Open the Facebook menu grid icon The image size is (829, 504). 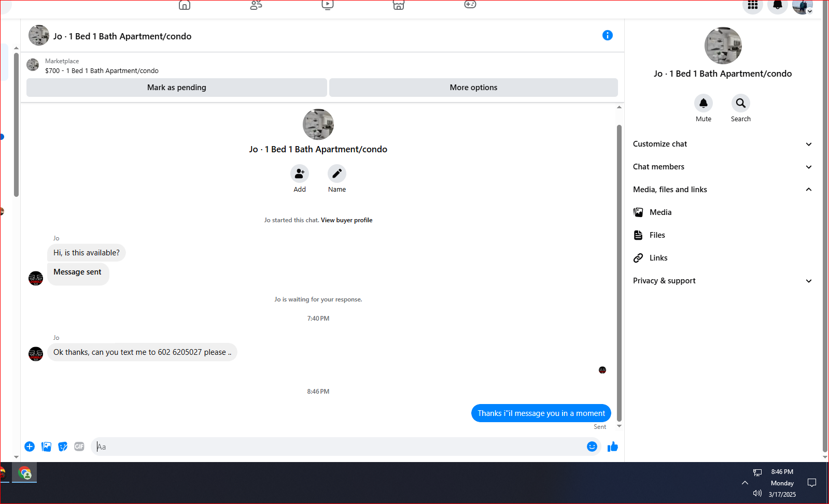point(753,6)
